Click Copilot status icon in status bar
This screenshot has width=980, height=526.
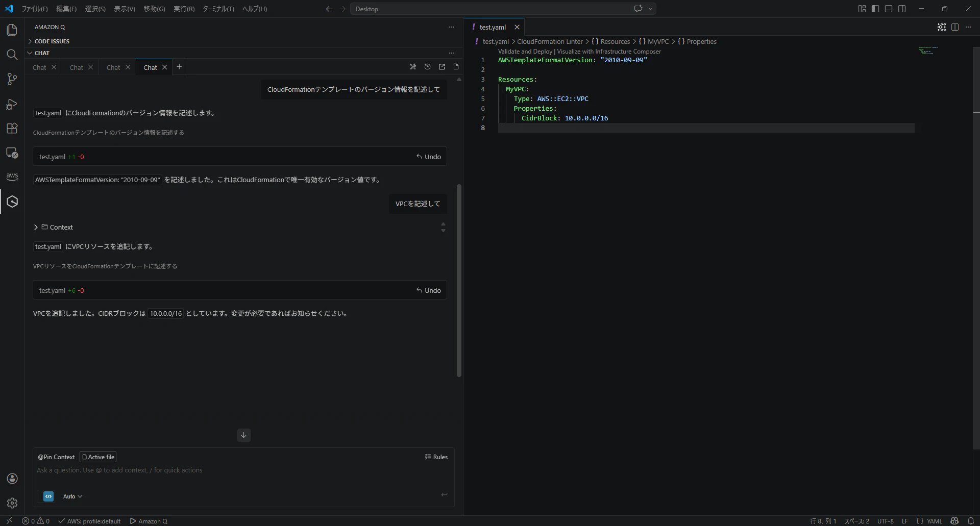tap(954, 521)
